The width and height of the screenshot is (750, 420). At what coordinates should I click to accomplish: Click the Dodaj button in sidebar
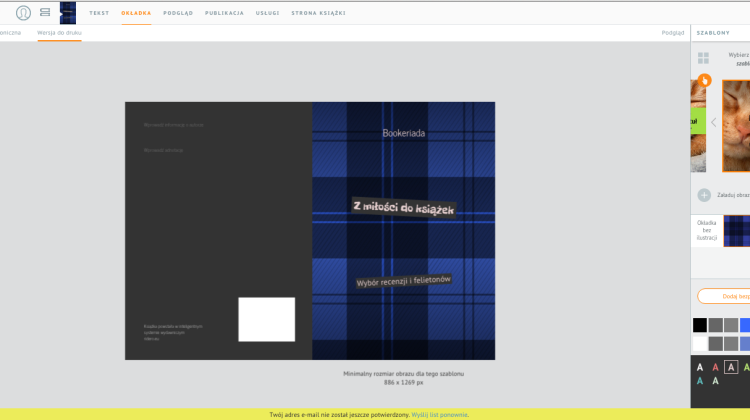tap(724, 297)
